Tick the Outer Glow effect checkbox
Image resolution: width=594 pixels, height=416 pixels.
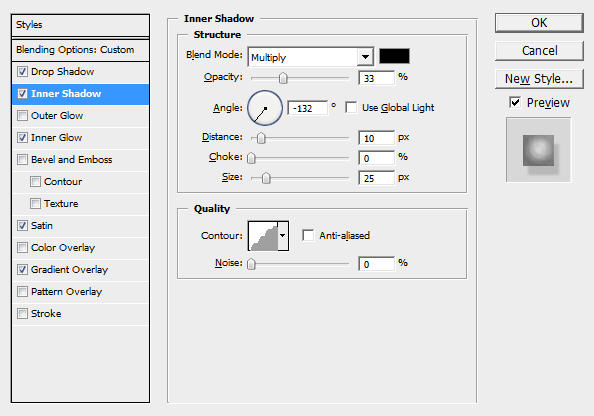pyautogui.click(x=23, y=115)
